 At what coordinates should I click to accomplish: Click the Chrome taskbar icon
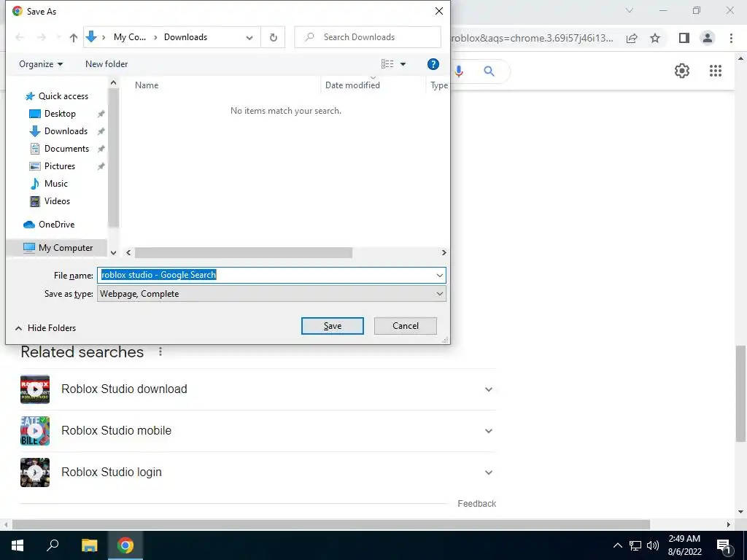(125, 545)
